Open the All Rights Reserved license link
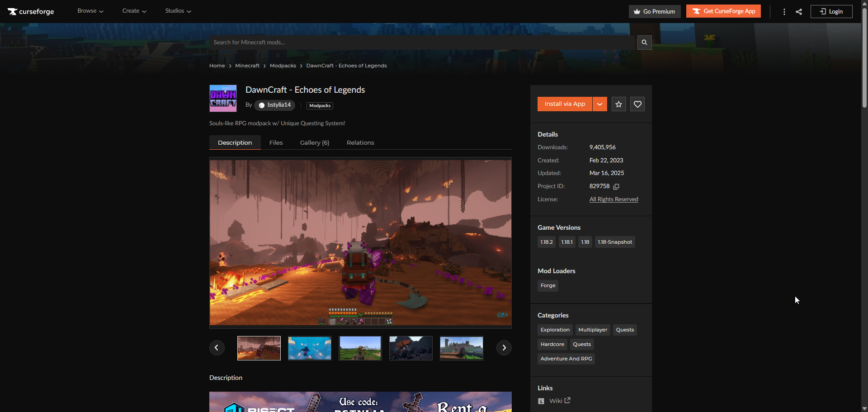Viewport: 868px width, 412px height. tap(613, 199)
